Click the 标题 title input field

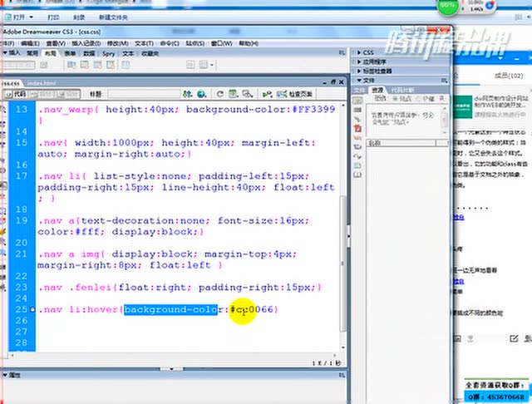[144, 94]
